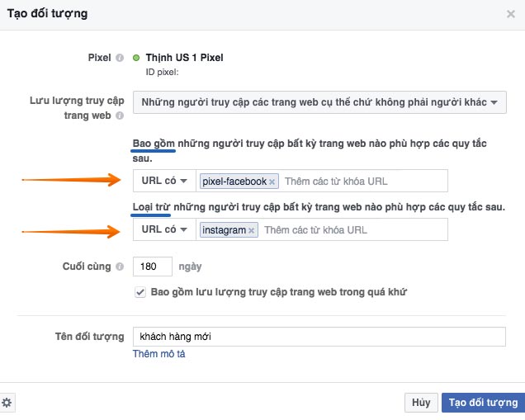The image size is (525, 420).
Task: Open the website traffic type dropdown
Action: [319, 102]
